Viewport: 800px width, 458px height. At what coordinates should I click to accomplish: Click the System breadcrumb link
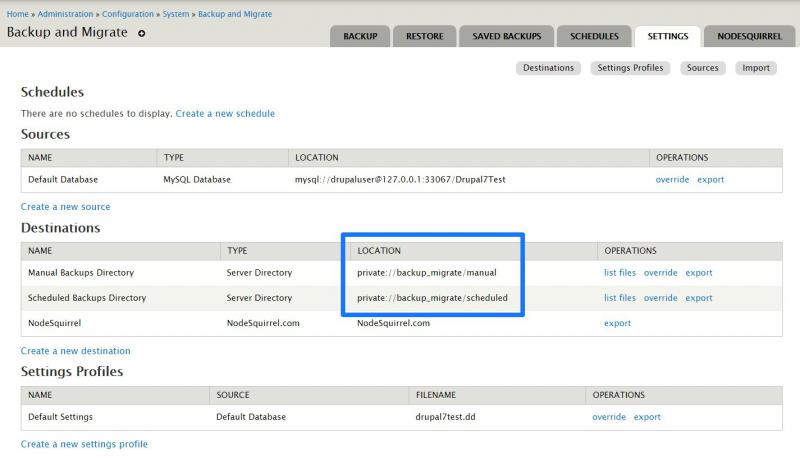pyautogui.click(x=176, y=14)
